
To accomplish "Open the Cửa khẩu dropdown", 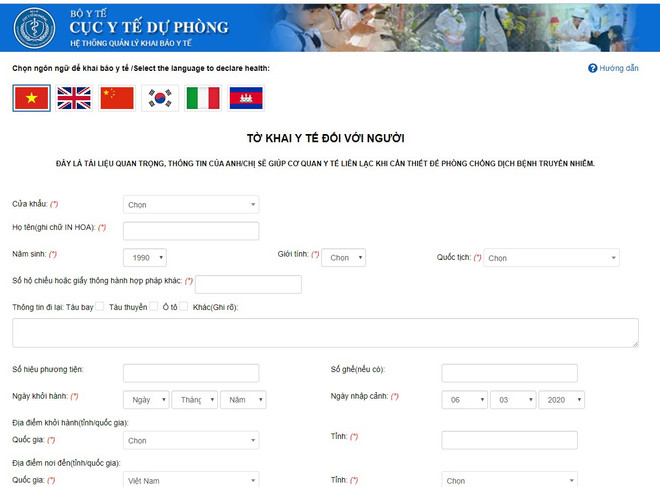I will [191, 205].
